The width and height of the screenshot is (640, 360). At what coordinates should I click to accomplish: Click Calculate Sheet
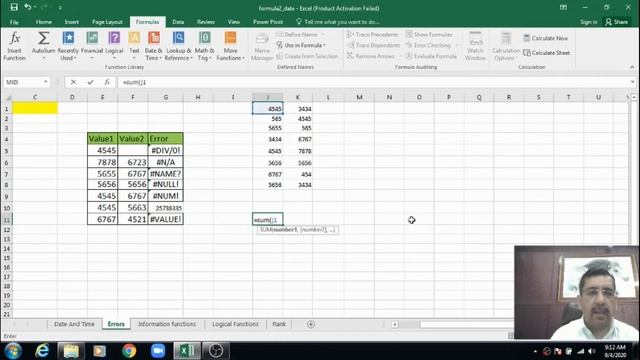pyautogui.click(x=547, y=53)
